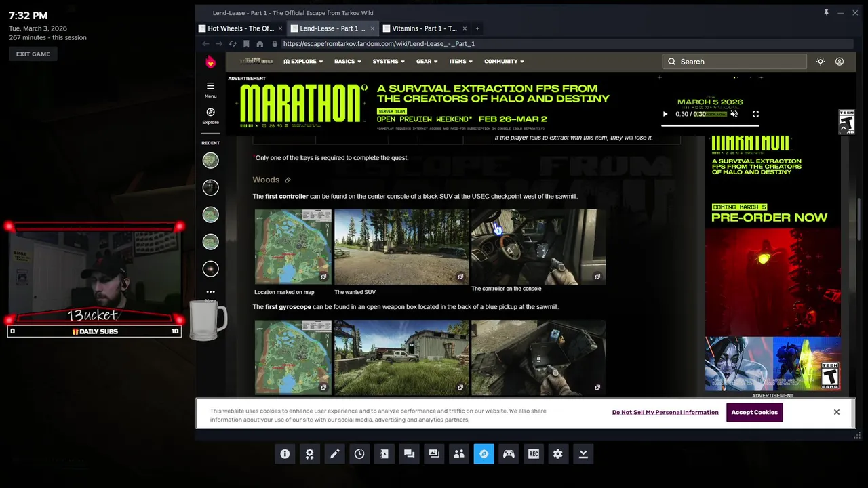
Task: Click the DAILY SUBS counter label
Action: pos(95,331)
